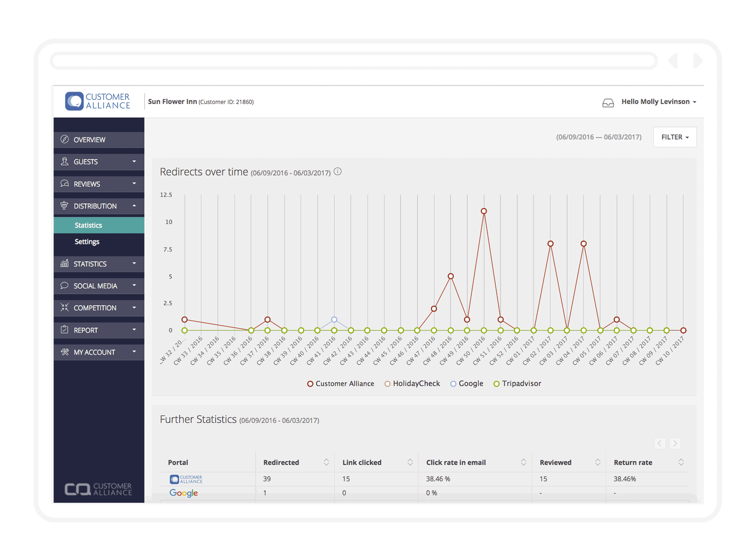
Task: Open the Statistics bar chart icon
Action: [64, 264]
